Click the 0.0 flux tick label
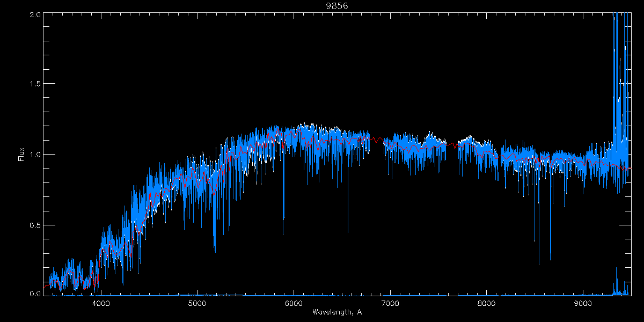This screenshot has width=644, height=322. [35, 294]
